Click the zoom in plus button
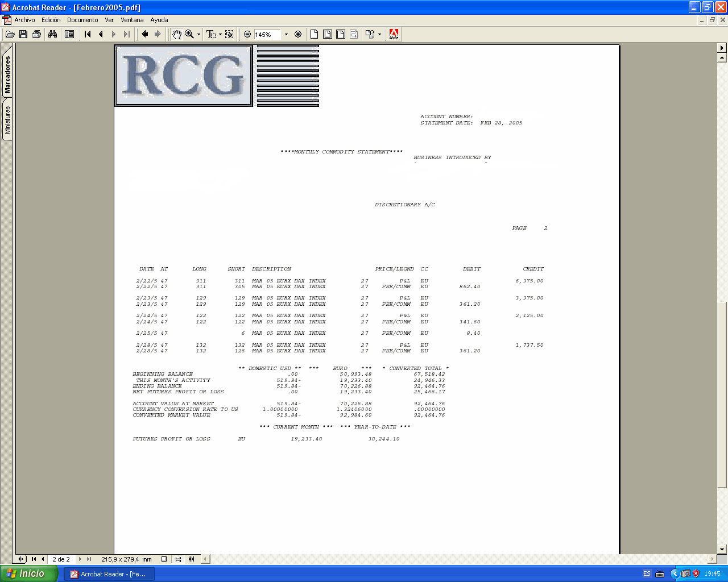728x582 pixels. click(298, 34)
